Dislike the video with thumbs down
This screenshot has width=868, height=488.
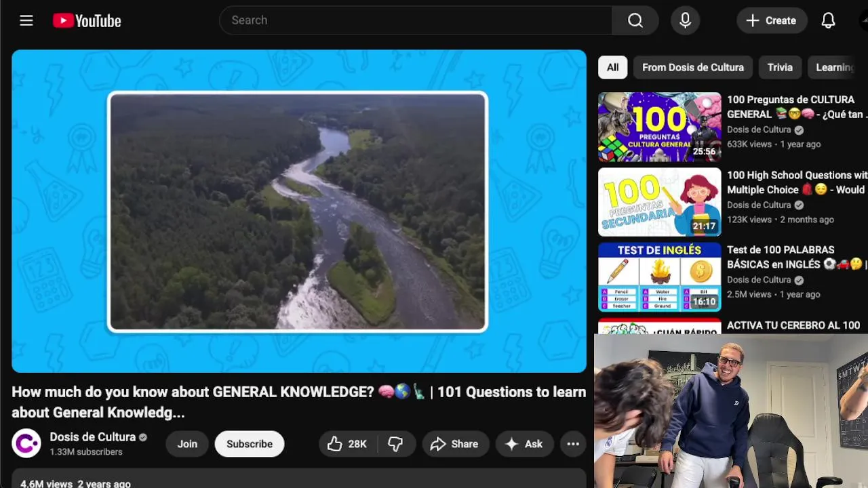click(395, 444)
